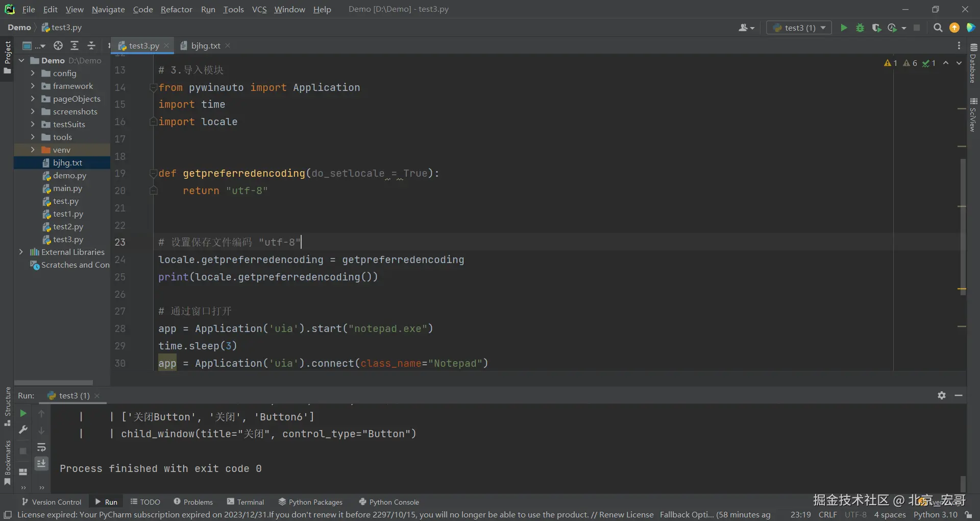Viewport: 980px width, 521px height.
Task: Run test3 with the green Run button
Action: pyautogui.click(x=844, y=28)
